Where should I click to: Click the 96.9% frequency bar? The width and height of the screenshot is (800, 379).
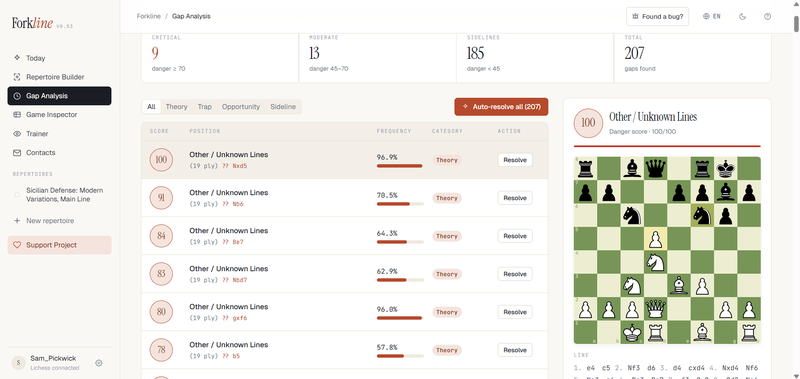[399, 166]
